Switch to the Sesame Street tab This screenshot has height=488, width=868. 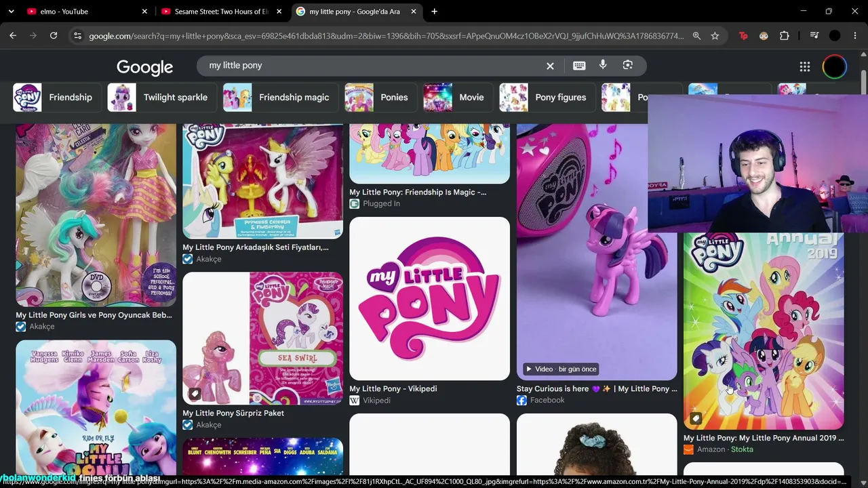click(x=221, y=12)
